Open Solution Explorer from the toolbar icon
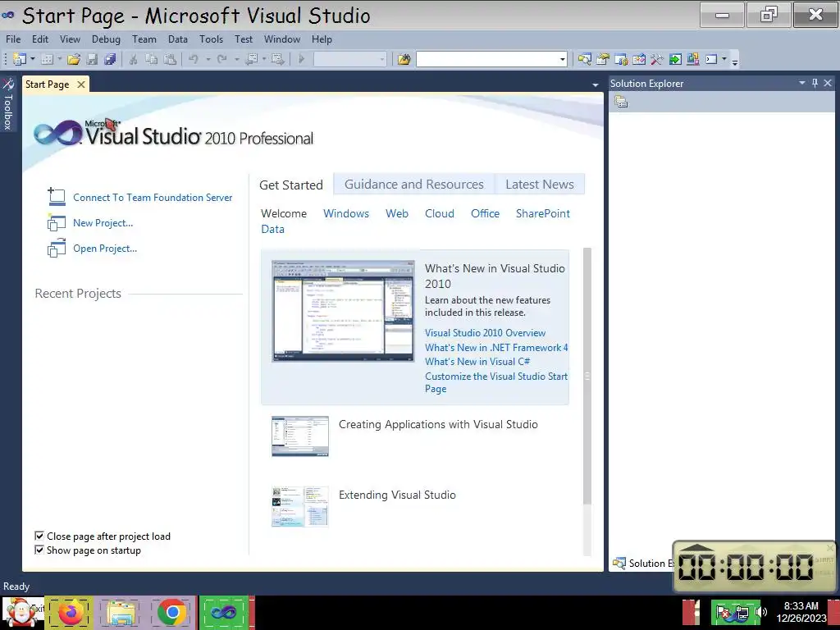This screenshot has width=840, height=630. tap(584, 59)
